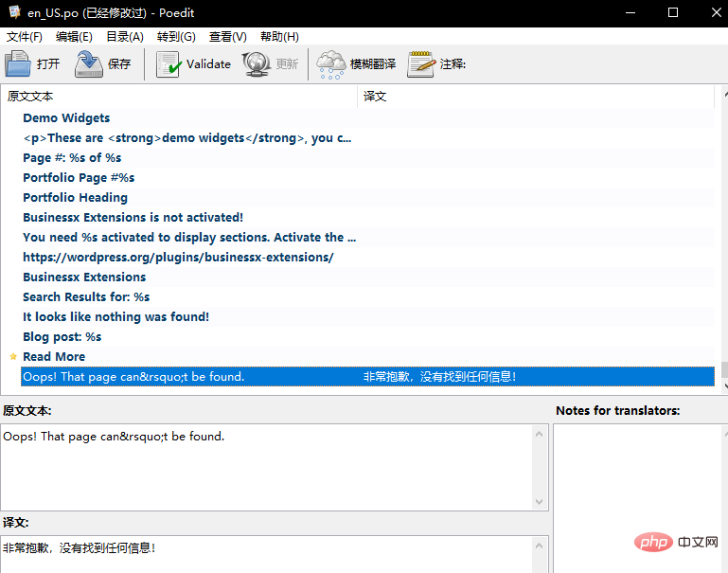Click the 打开 (Open) folder icon
Image resolution: width=728 pixels, height=573 pixels.
(18, 63)
